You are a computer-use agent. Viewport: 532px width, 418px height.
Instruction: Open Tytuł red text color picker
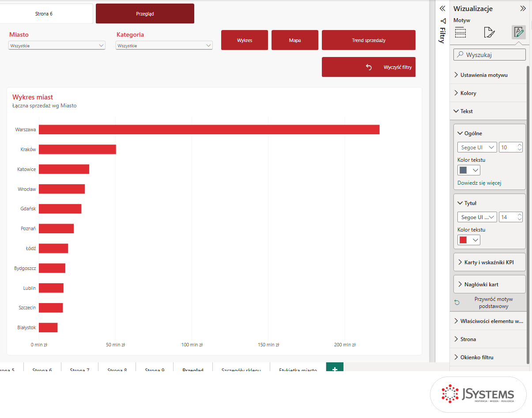pyautogui.click(x=469, y=240)
